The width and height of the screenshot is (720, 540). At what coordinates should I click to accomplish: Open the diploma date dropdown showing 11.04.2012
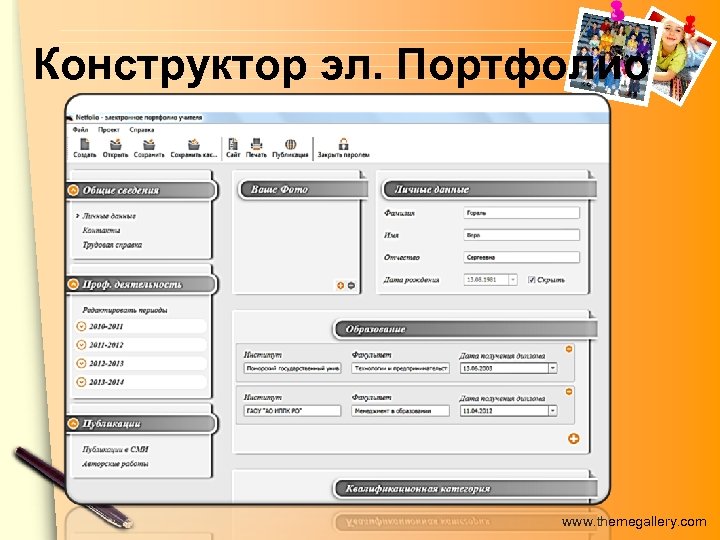552,411
